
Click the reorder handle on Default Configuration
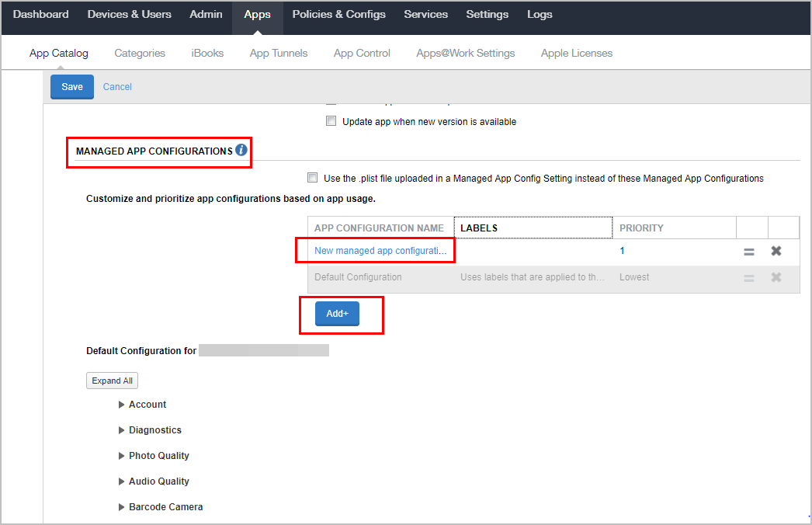748,277
